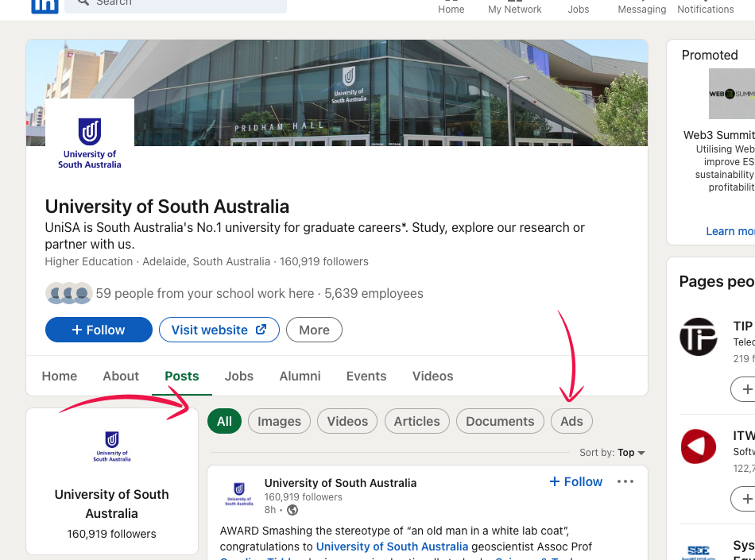Switch to the Alumni tab

(x=300, y=376)
